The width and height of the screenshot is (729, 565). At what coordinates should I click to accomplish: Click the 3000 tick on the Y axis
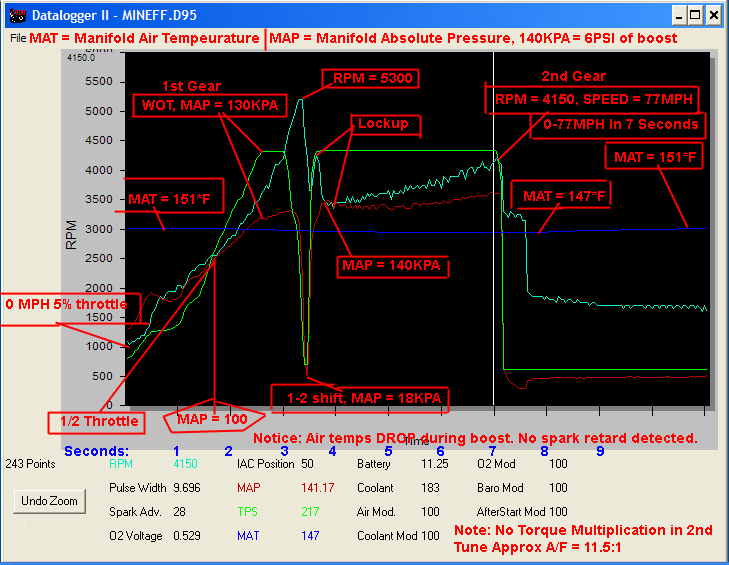pyautogui.click(x=99, y=229)
